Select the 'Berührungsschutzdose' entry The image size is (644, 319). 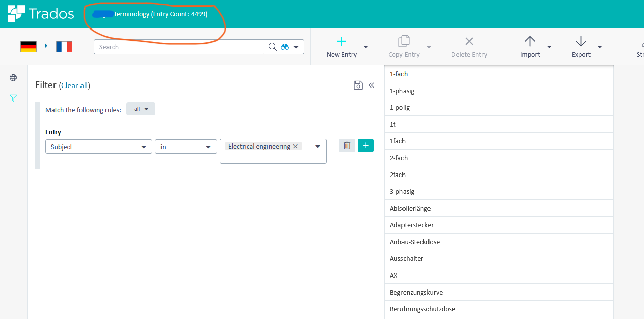(499, 309)
